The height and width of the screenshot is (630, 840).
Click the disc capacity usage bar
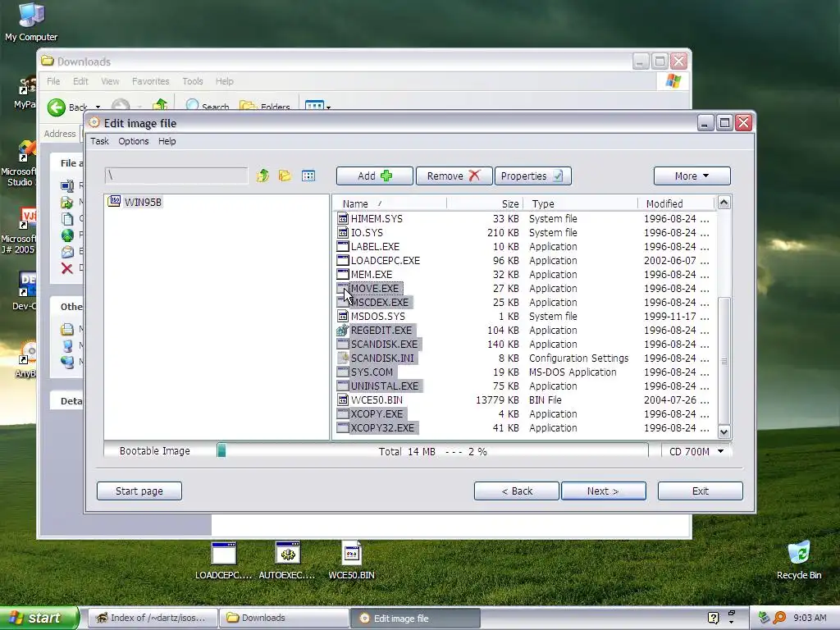pyautogui.click(x=432, y=451)
